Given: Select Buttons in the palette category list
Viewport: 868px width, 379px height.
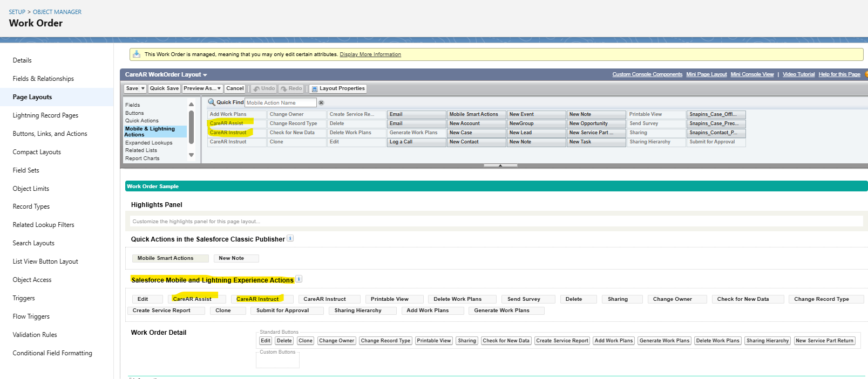Looking at the screenshot, I should (134, 113).
